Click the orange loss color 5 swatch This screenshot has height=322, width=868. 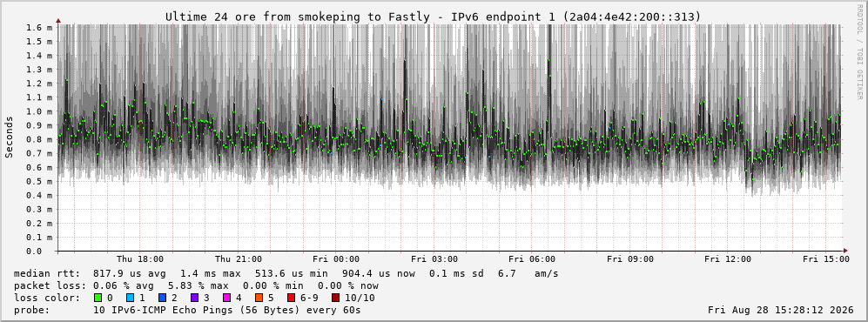click(x=259, y=298)
